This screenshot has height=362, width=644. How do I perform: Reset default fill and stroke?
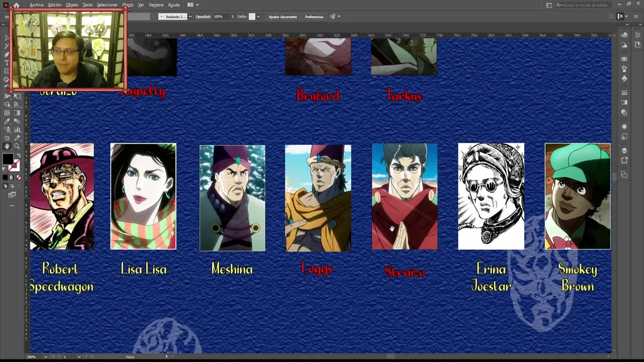[4, 169]
